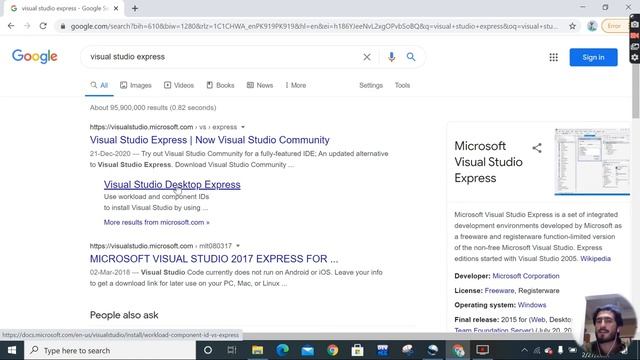Expand options arrow for mlt080317 result
640x360 pixels.
(x=238, y=246)
